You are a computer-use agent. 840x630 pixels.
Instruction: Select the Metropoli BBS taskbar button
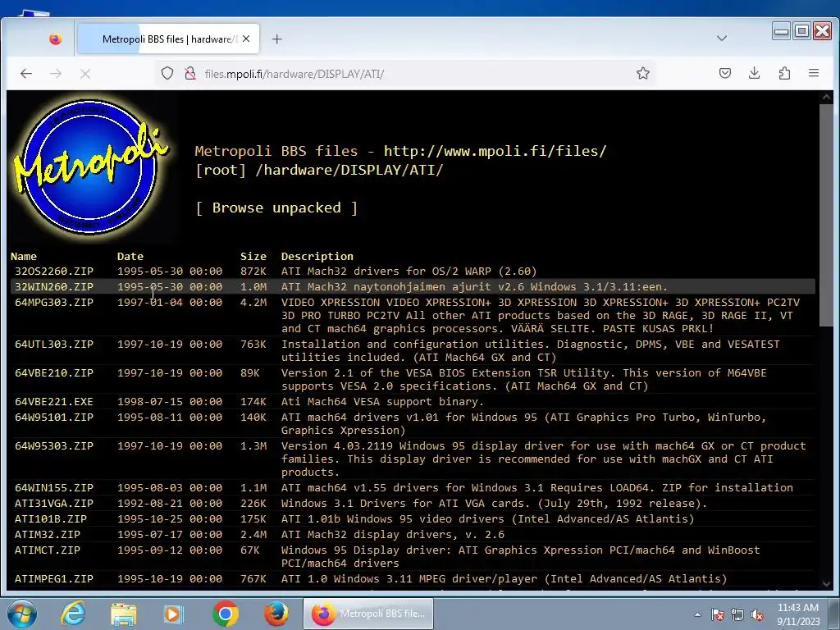(x=368, y=614)
